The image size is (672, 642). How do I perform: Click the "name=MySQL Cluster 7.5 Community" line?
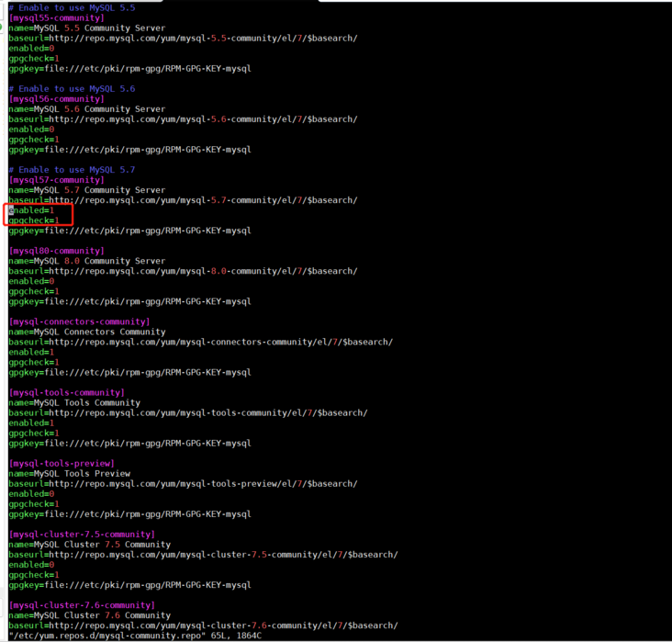point(90,545)
